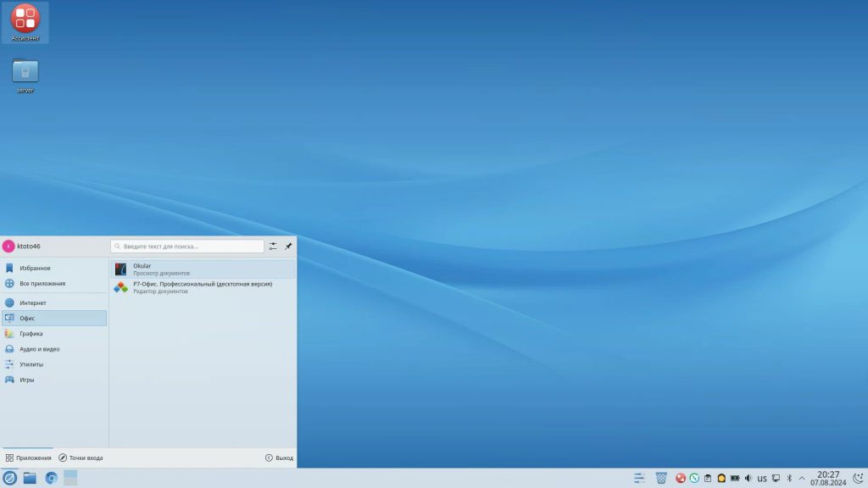868x488 pixels.
Task: Open clipboard tray icon
Action: [708, 478]
